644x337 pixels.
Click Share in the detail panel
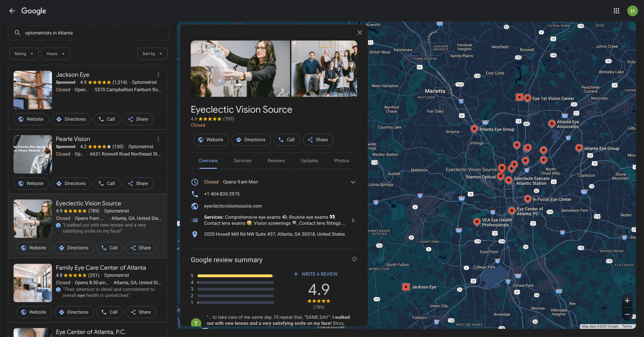(318, 140)
